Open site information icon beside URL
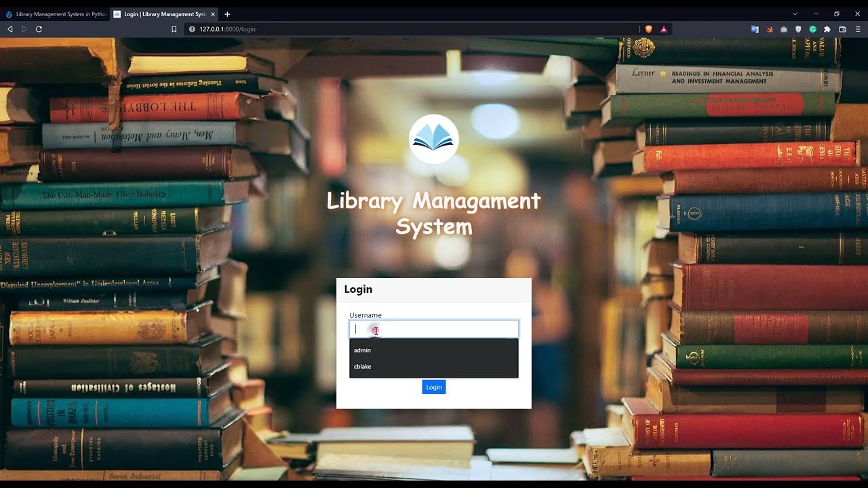The width and height of the screenshot is (868, 488). (x=192, y=29)
